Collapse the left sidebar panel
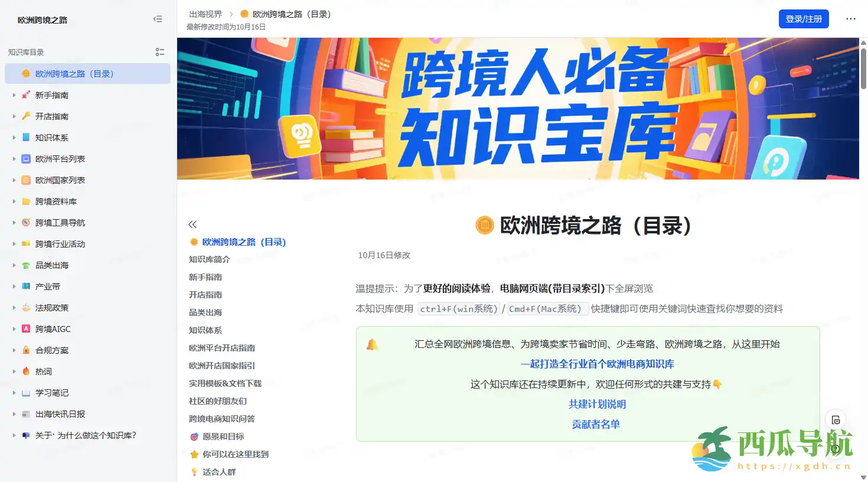The height and width of the screenshot is (482, 868). (x=158, y=19)
